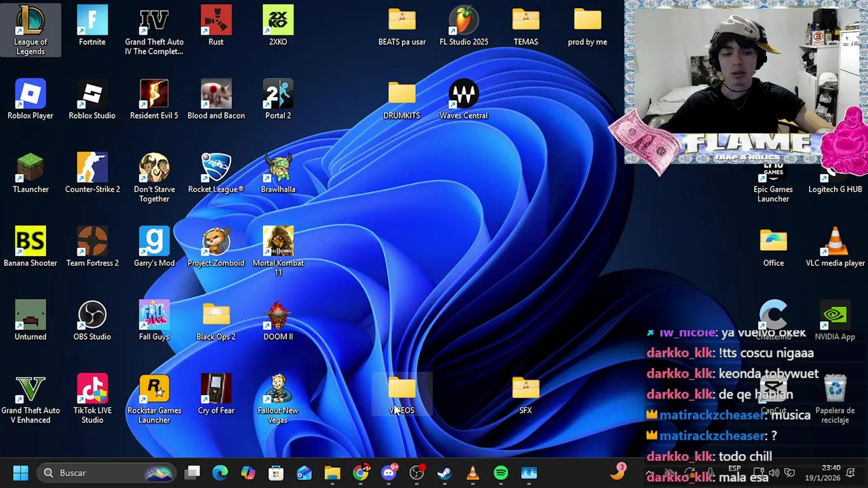
Task: Open the Epic Games Launcher shortcut
Action: [773, 182]
